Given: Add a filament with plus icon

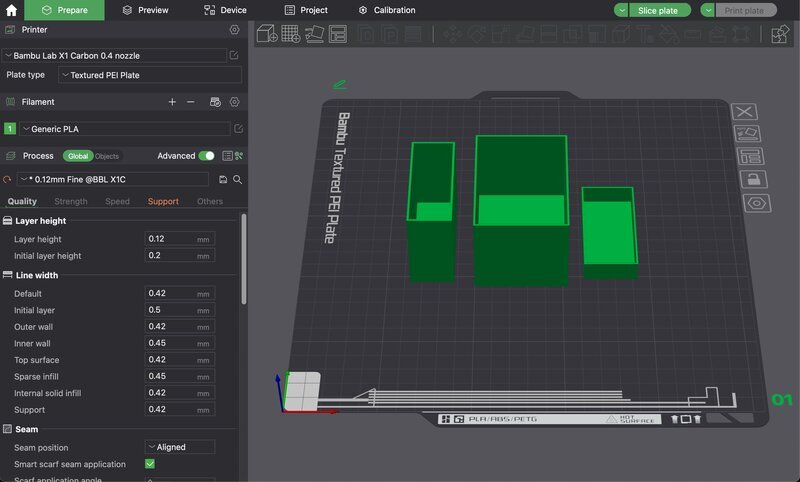Looking at the screenshot, I should (172, 102).
